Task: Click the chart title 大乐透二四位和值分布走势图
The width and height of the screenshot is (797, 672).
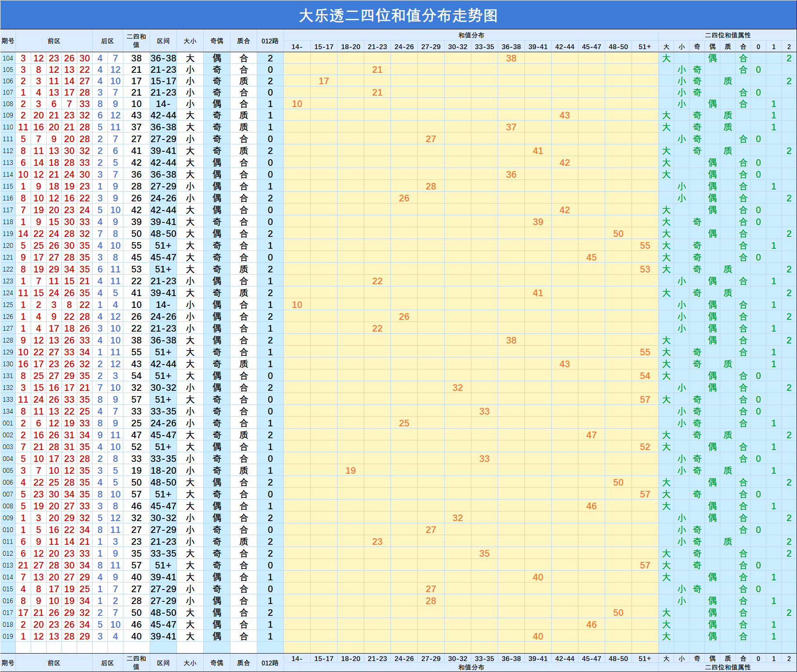Action: click(x=398, y=15)
